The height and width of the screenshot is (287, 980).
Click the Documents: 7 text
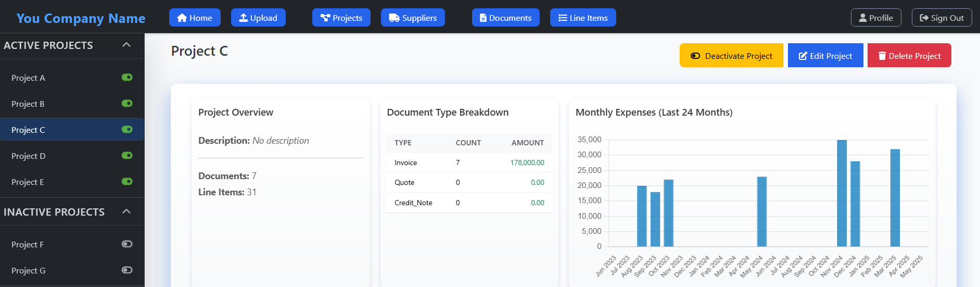[x=227, y=176]
